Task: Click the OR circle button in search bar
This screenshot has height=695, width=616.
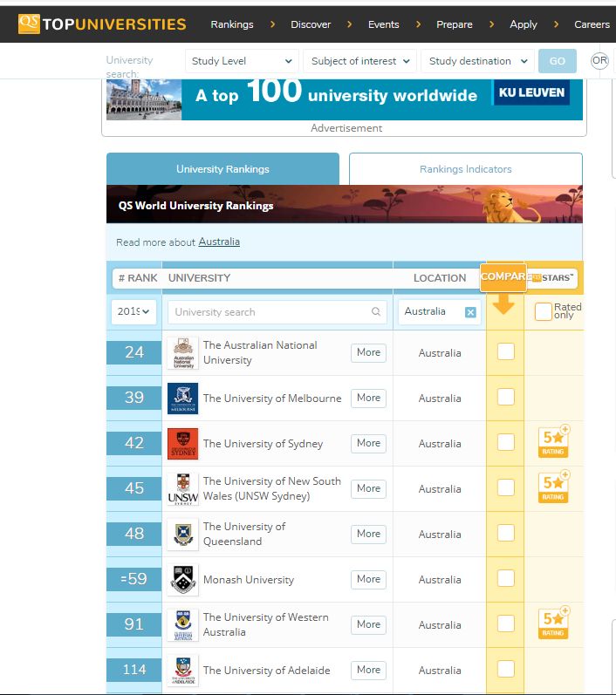Action: click(599, 60)
